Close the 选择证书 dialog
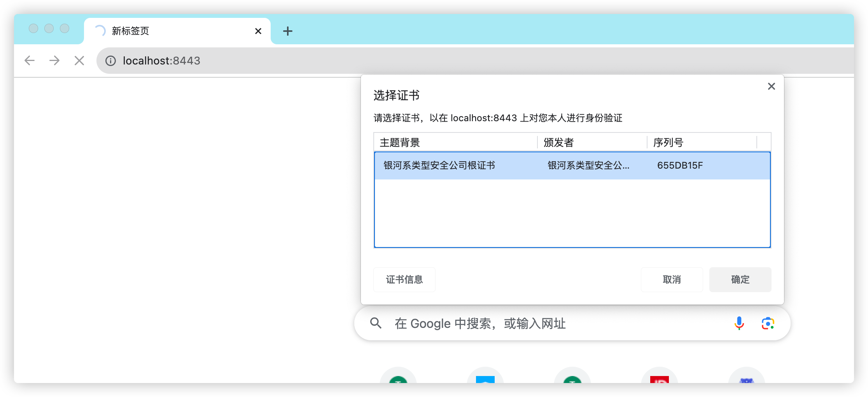 click(x=771, y=86)
